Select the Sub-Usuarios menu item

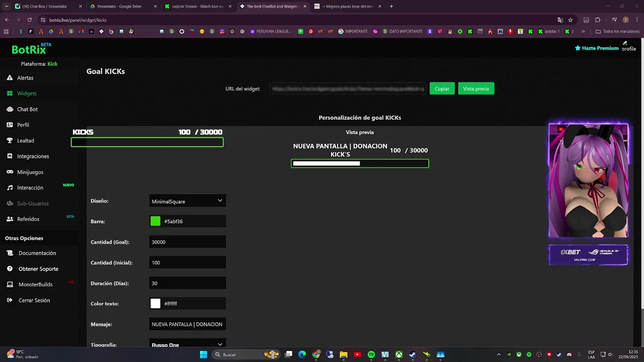(33, 204)
